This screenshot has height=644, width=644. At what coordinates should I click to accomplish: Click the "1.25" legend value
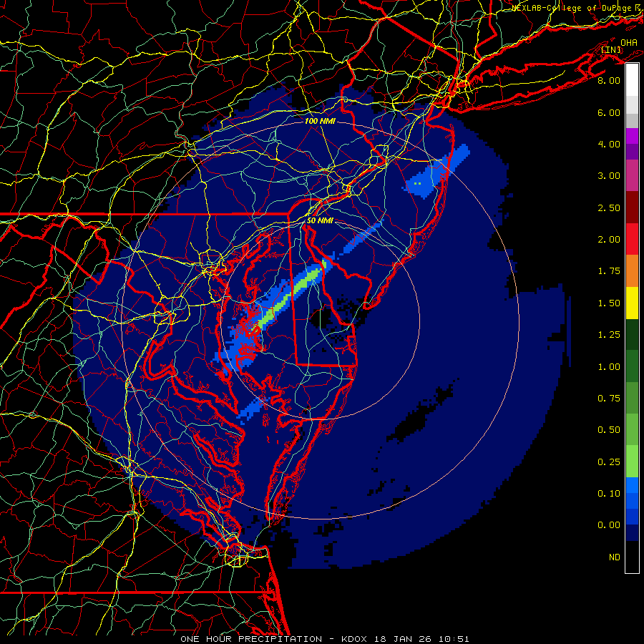(x=609, y=335)
